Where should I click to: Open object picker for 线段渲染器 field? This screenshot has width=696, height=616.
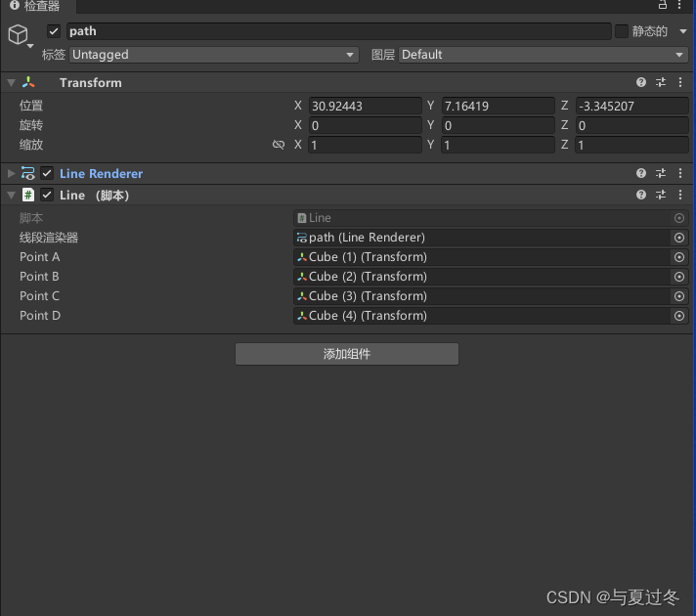tap(679, 238)
